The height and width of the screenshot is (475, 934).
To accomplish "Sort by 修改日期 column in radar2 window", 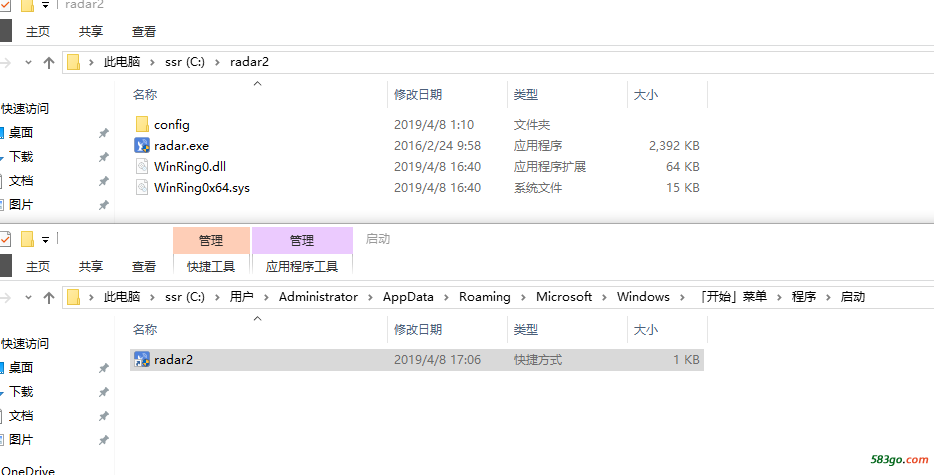I will point(418,95).
